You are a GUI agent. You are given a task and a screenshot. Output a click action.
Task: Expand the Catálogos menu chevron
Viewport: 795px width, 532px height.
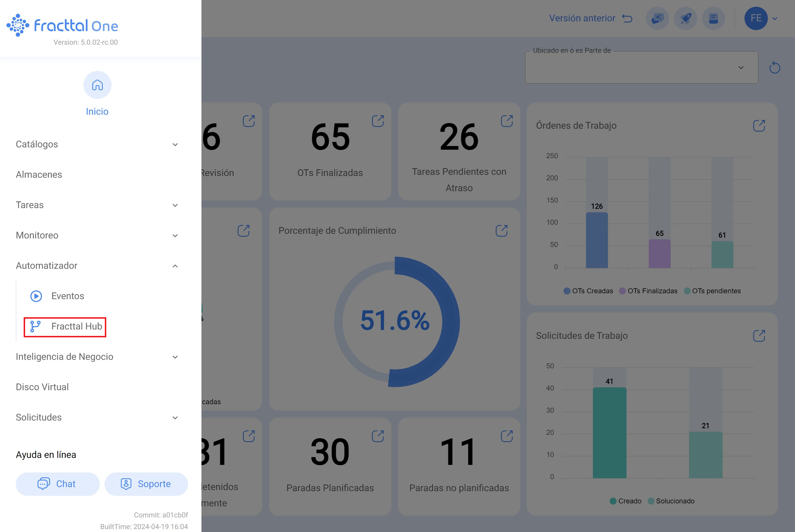tap(175, 144)
